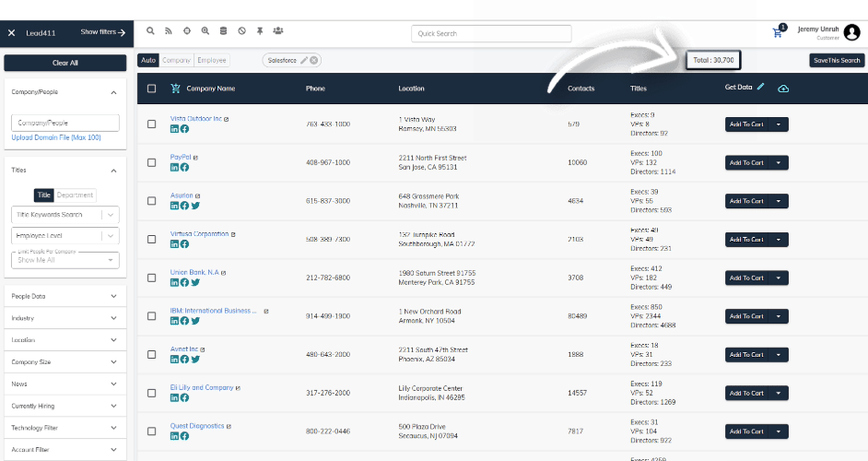The width and height of the screenshot is (868, 461).
Task: Select the Title tab in Titles
Action: coord(43,195)
